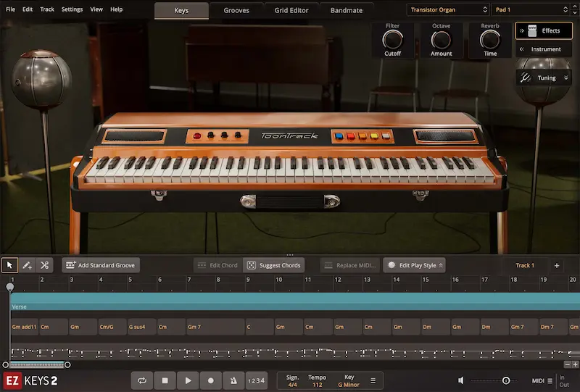This screenshot has height=392, width=580.
Task: Toggle the blue rocker switch on the organ
Action: tap(339, 136)
